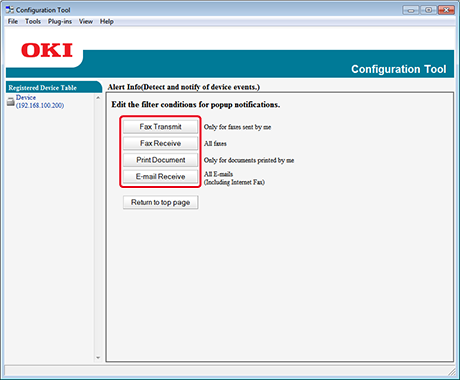Click scroll down arrow in device table
Screen dimensions: 460x380
[x=98, y=358]
